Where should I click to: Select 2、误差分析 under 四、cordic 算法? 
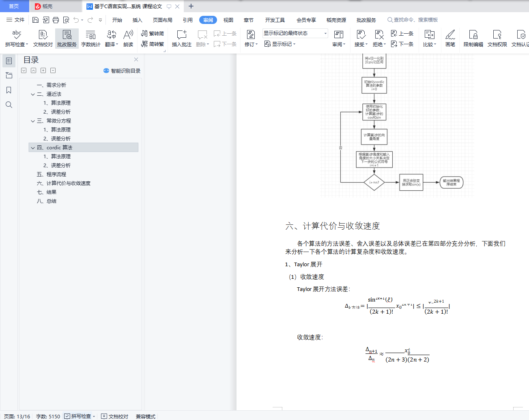pos(57,166)
